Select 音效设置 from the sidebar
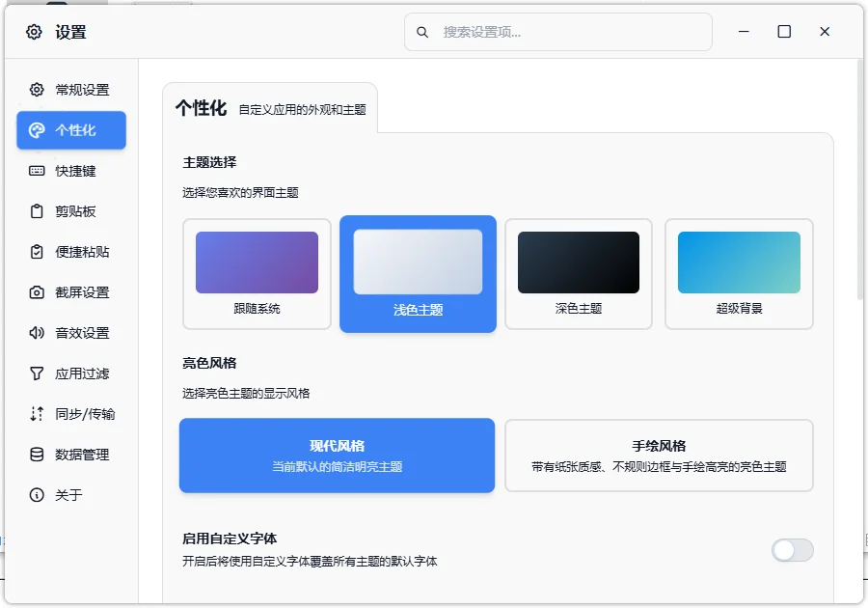868x608 pixels. [x=71, y=333]
